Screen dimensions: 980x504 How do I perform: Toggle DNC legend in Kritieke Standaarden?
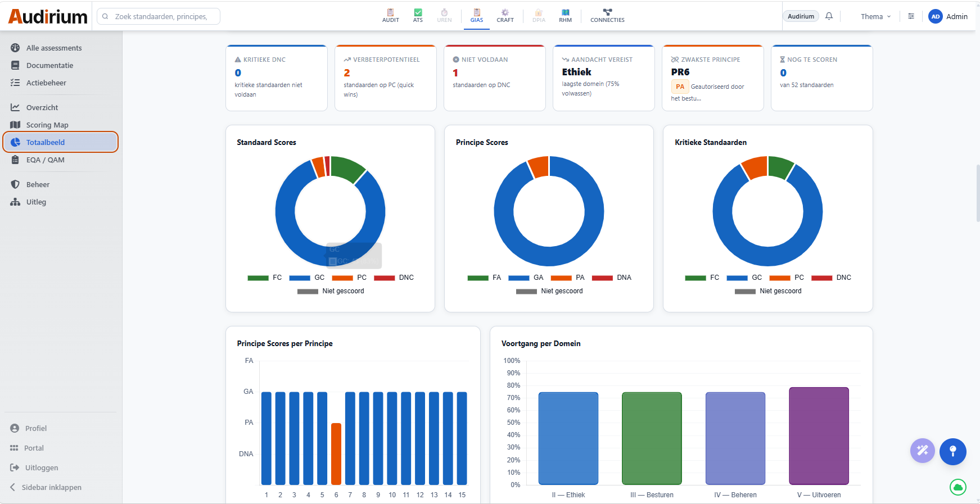pos(831,278)
